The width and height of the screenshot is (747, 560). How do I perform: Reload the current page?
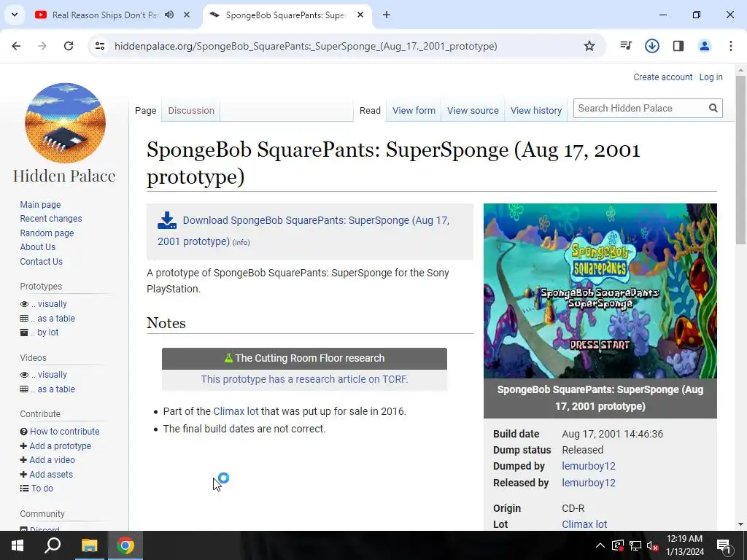pos(69,46)
